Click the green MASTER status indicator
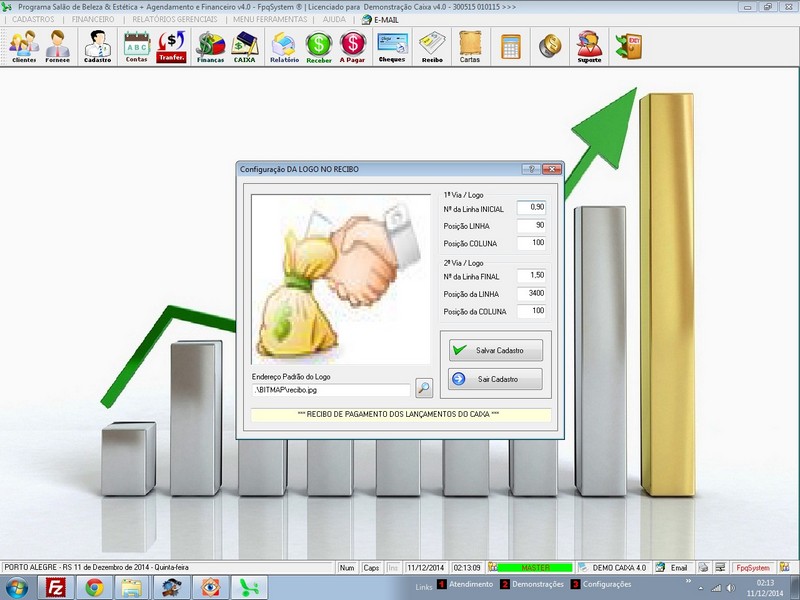Viewport: 800px width, 600px height. 535,567
